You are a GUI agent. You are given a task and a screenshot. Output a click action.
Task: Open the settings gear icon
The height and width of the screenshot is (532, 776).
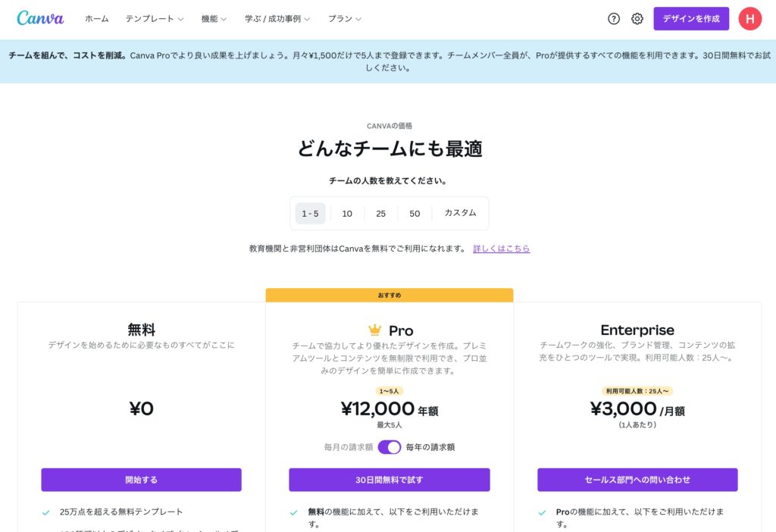[637, 19]
